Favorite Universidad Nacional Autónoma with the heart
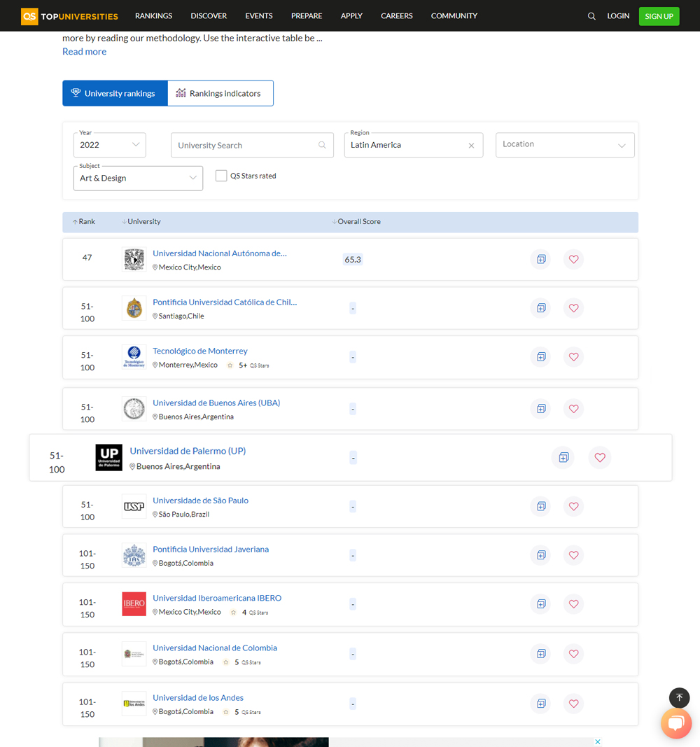This screenshot has height=747, width=700. tap(573, 259)
